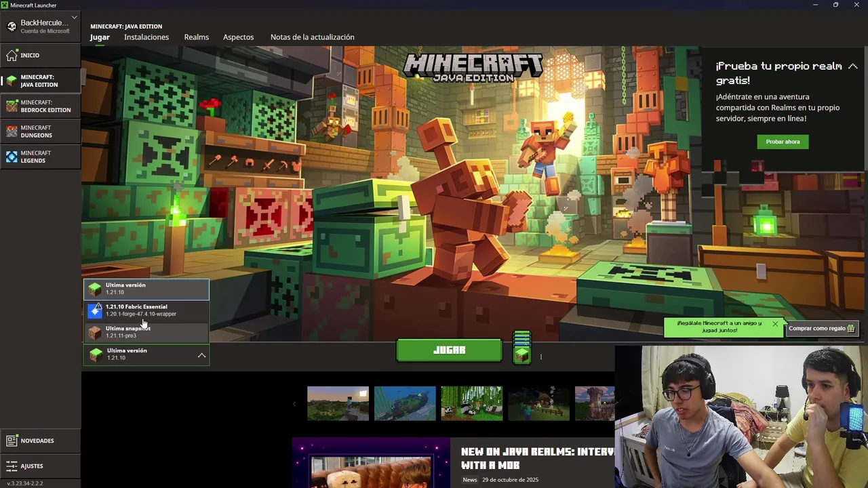Viewport: 868px width, 488px height.
Task: Click the Novedades newspaper icon
Action: [x=12, y=441]
